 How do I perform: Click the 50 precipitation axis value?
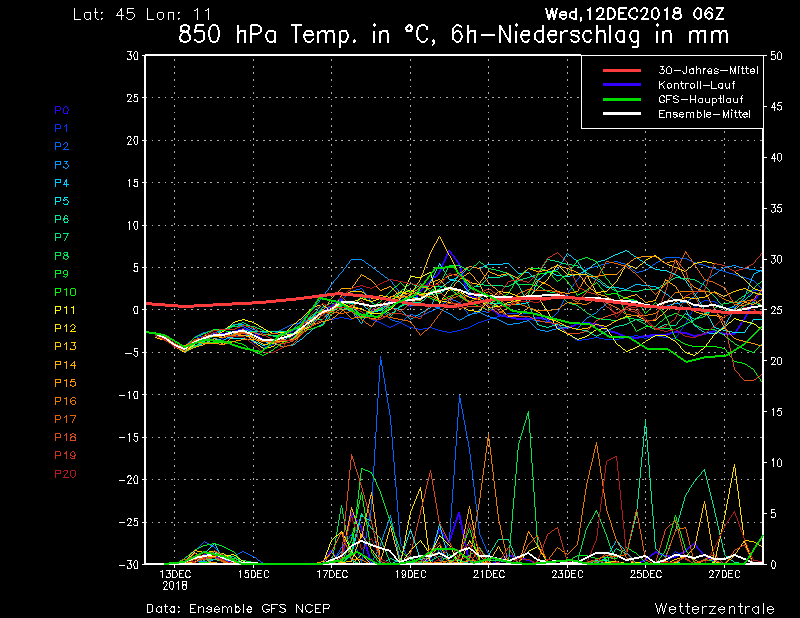coord(776,56)
